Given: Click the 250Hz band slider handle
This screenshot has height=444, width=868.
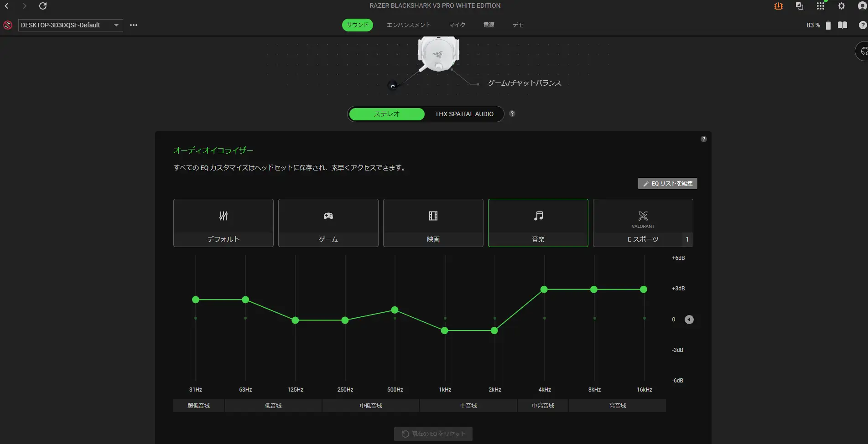Looking at the screenshot, I should [345, 320].
